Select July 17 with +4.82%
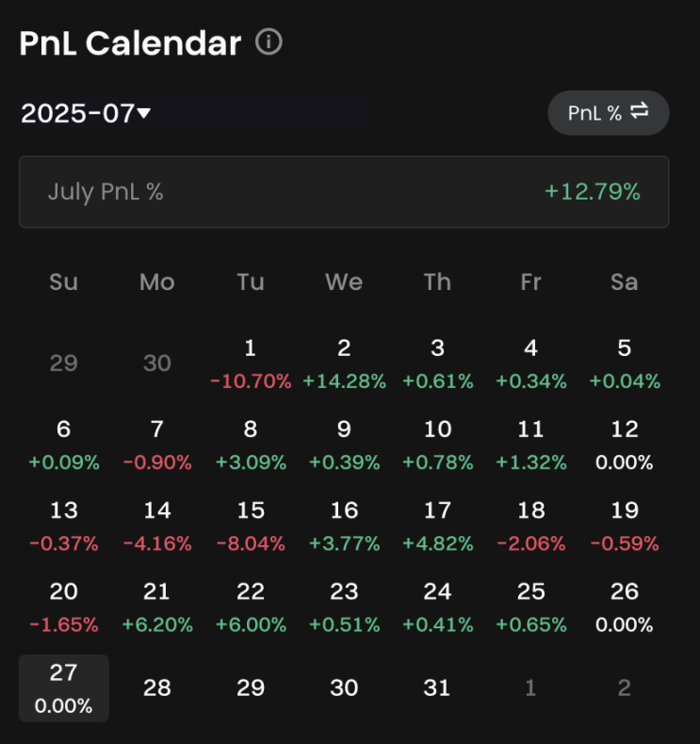This screenshot has width=700, height=744. point(437,526)
